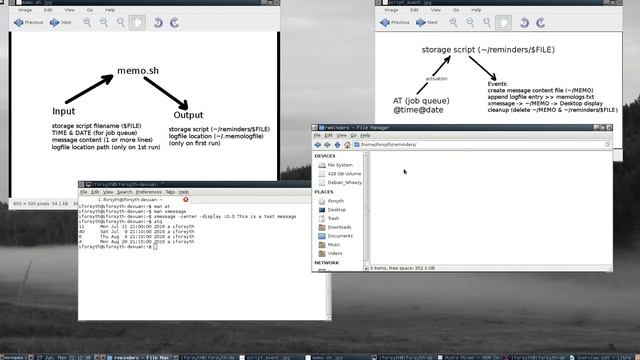Open the Debian_wheezy device in sidebar
Screen dimensions: 640x360
coord(340,182)
